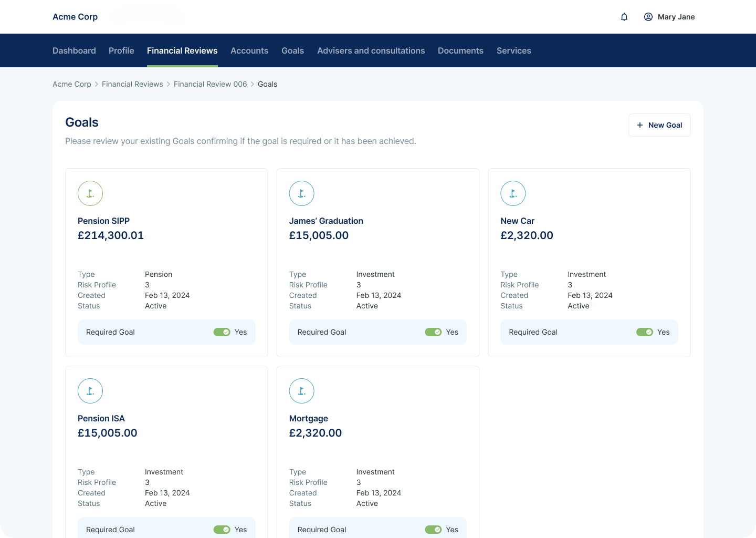The image size is (756, 538).
Task: Select the Financial Reviews tab
Action: [x=182, y=50]
